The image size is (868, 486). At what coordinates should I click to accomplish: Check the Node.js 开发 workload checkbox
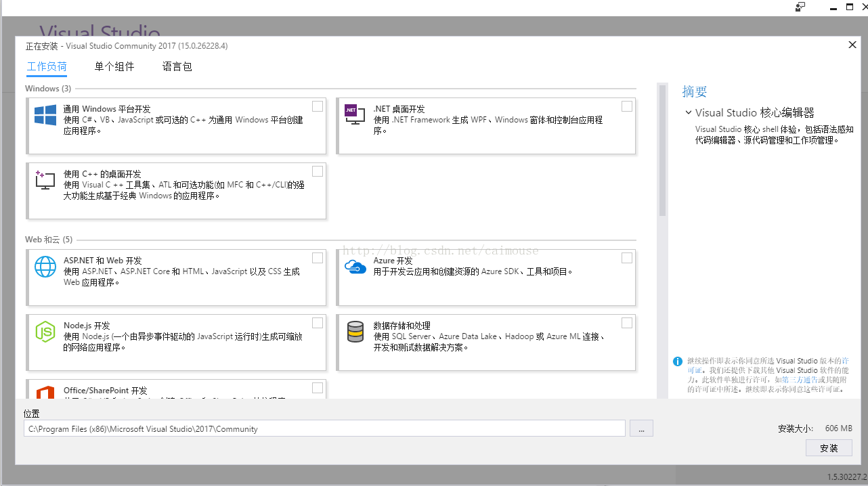coord(318,323)
